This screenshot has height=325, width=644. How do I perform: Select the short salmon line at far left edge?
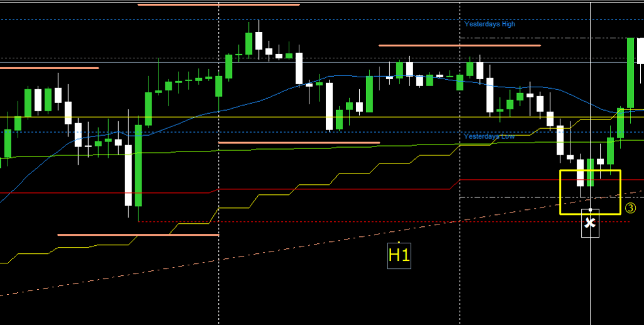(49, 68)
